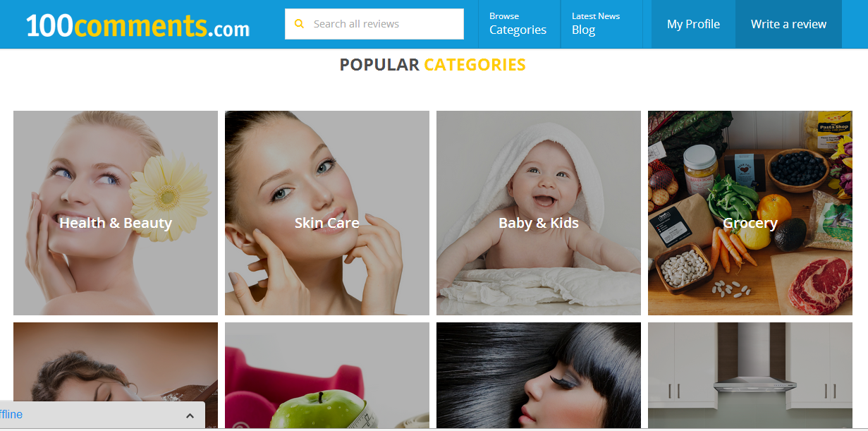
Task: Open the green apple fitness tile
Action: (327, 375)
